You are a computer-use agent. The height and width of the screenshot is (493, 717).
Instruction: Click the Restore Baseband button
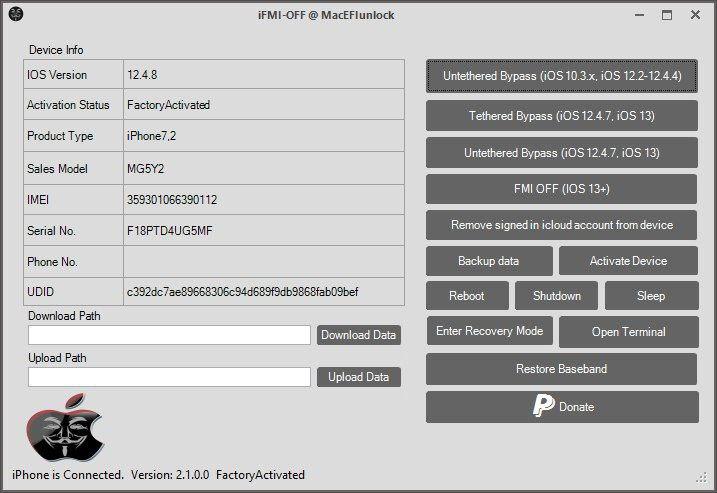click(x=562, y=369)
